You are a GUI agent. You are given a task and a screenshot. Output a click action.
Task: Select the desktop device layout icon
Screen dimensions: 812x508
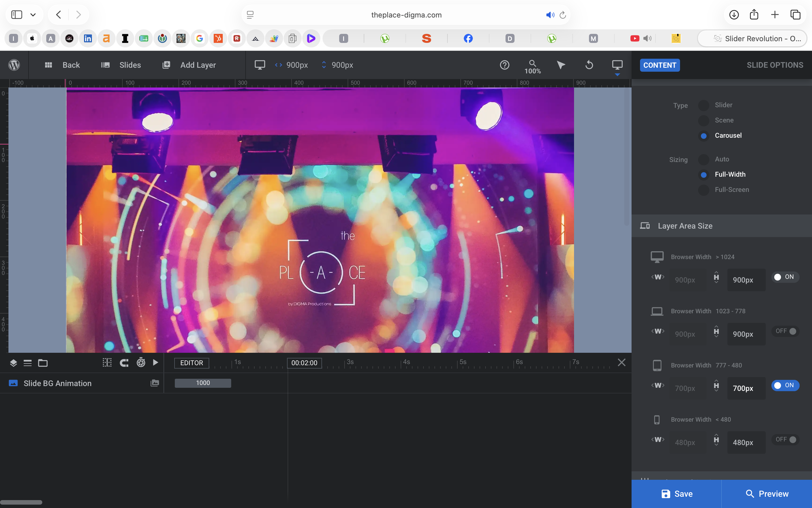[260, 65]
